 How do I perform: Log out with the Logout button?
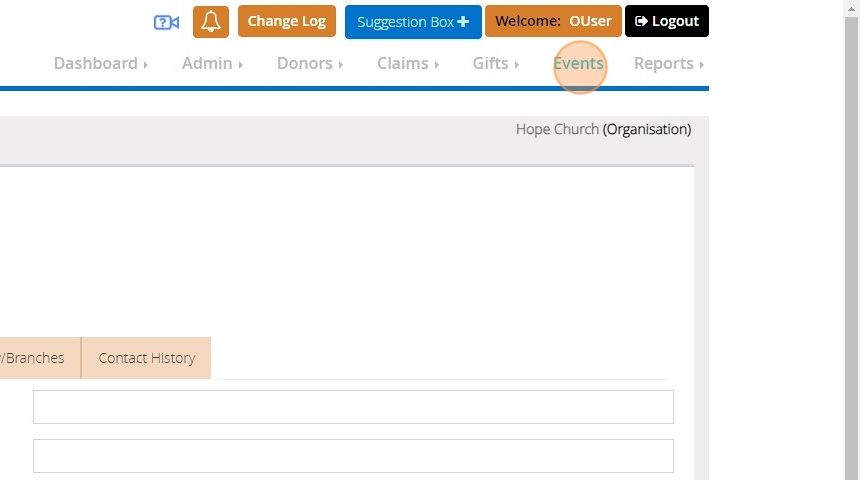(666, 21)
